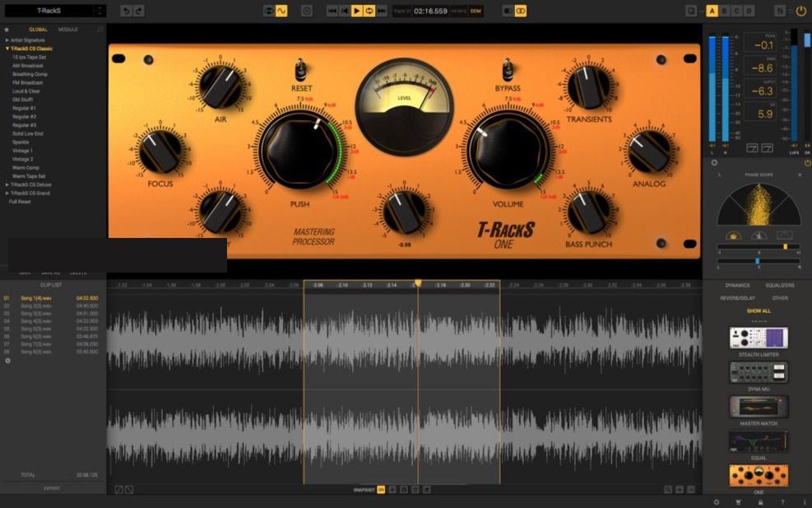
Task: Select the Loud & Clear preset
Action: coord(26,91)
